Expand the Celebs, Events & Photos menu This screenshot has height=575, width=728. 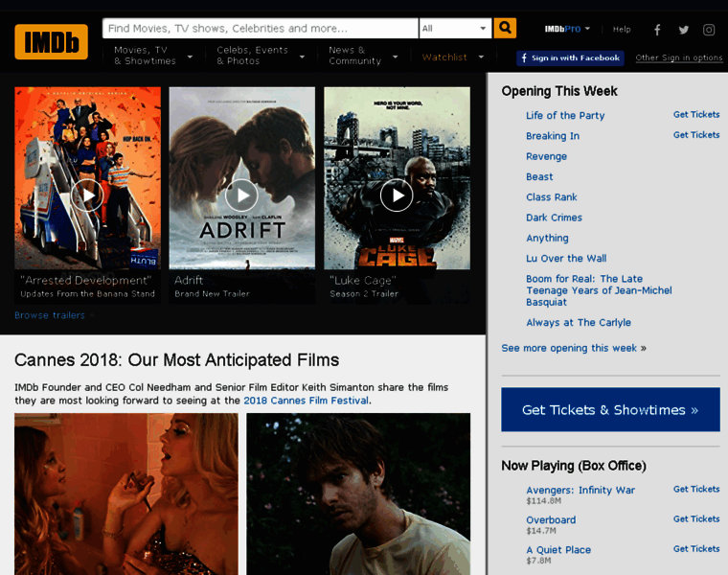tap(261, 56)
